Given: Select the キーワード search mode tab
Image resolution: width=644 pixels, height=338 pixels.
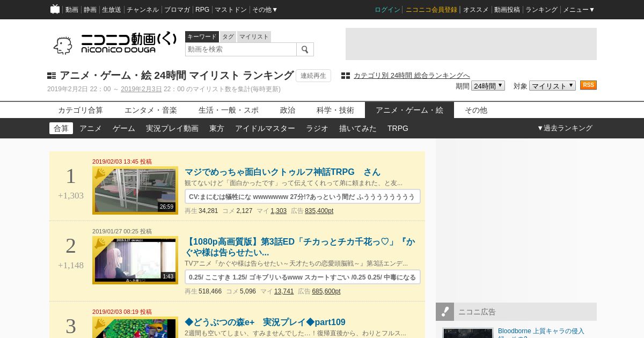Looking at the screenshot, I should (x=202, y=36).
